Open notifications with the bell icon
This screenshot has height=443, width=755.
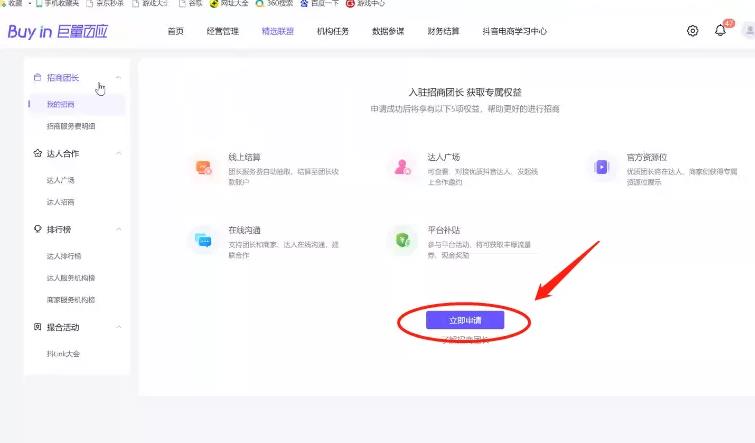pos(720,31)
